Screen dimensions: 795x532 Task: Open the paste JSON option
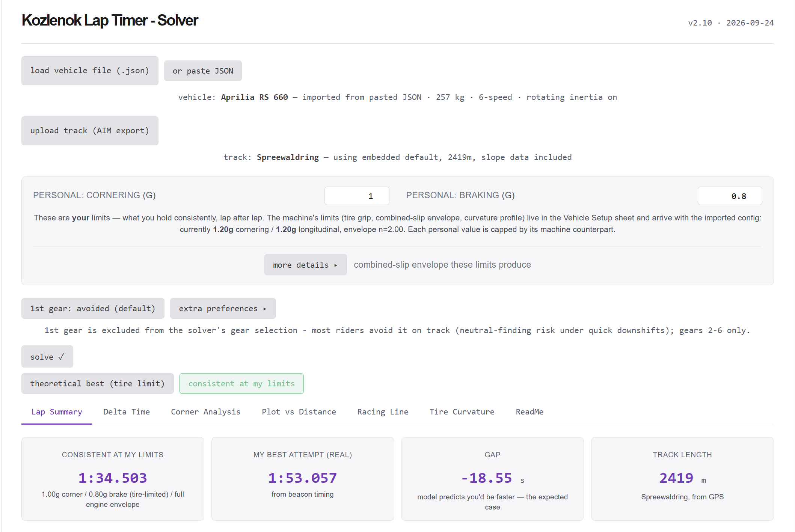point(203,71)
